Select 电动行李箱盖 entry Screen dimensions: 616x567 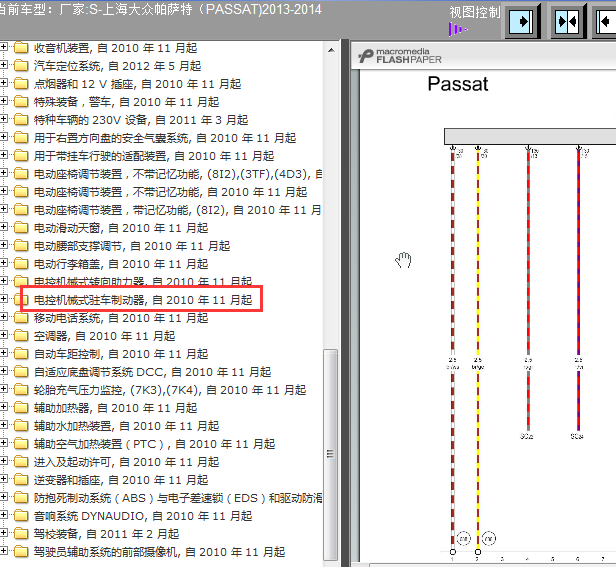(x=121, y=264)
